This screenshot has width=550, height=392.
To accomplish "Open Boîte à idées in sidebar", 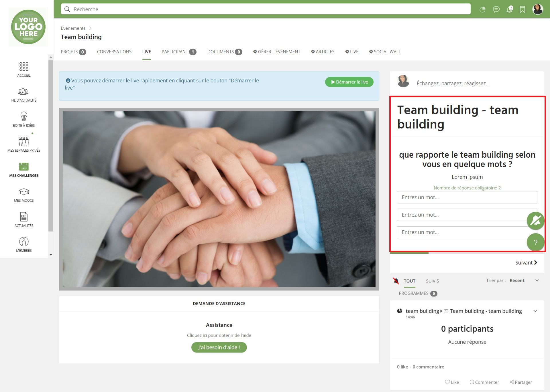I will tap(24, 119).
